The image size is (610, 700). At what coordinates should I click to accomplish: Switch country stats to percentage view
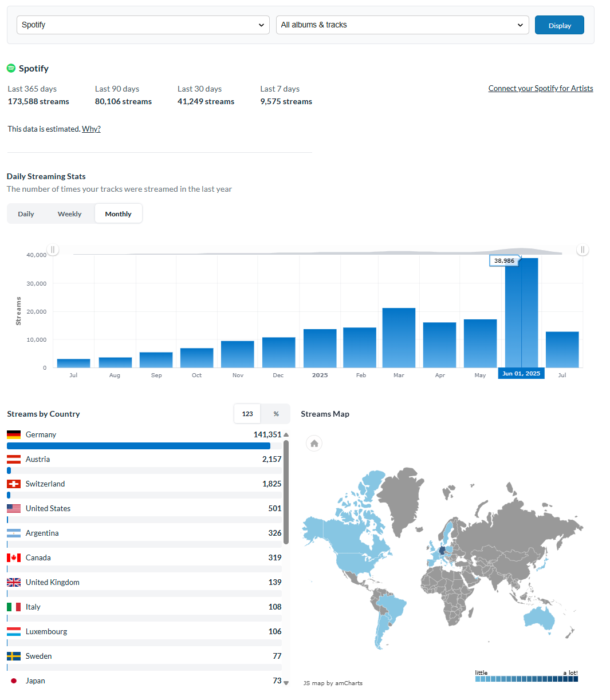pyautogui.click(x=276, y=414)
